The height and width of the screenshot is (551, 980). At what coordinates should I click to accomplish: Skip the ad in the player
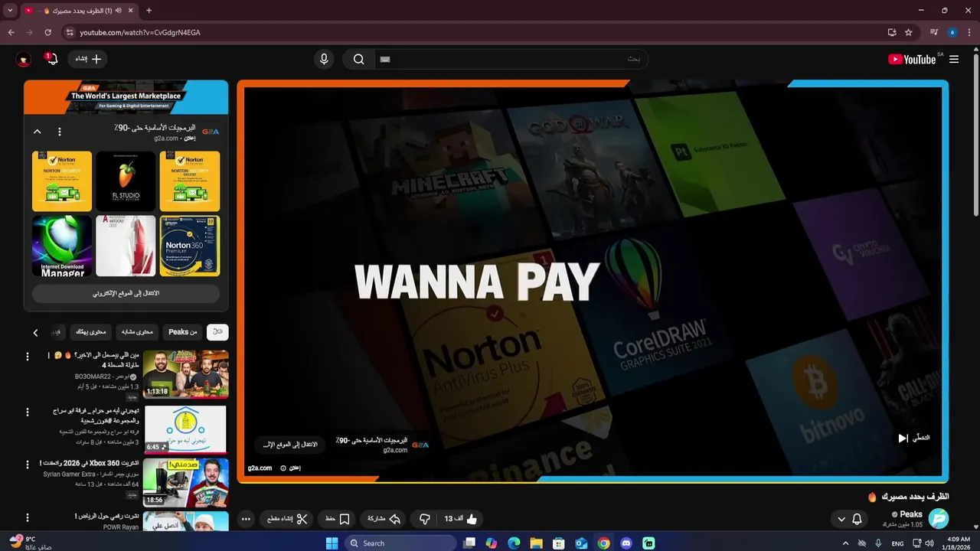(914, 438)
